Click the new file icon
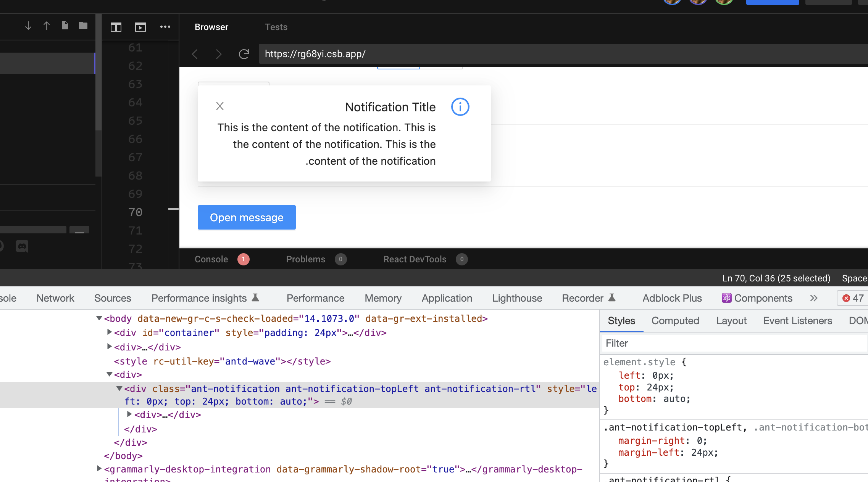Screen dimensions: 868x482 (65, 26)
